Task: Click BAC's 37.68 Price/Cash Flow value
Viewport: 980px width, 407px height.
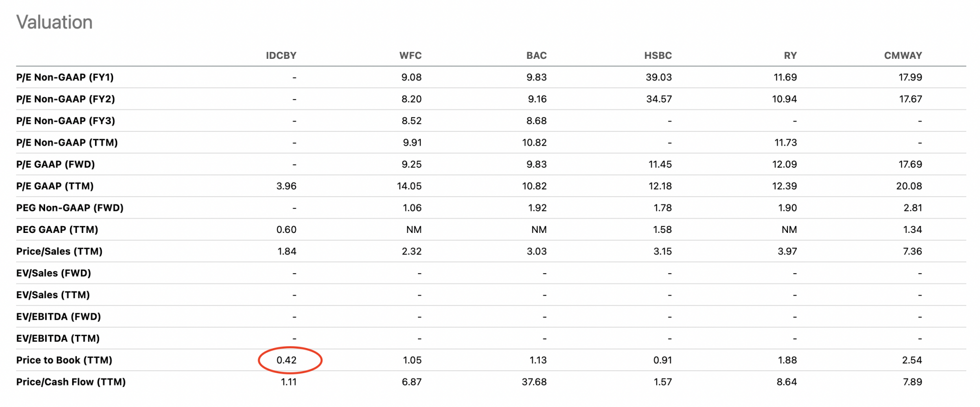Action: pos(534,382)
